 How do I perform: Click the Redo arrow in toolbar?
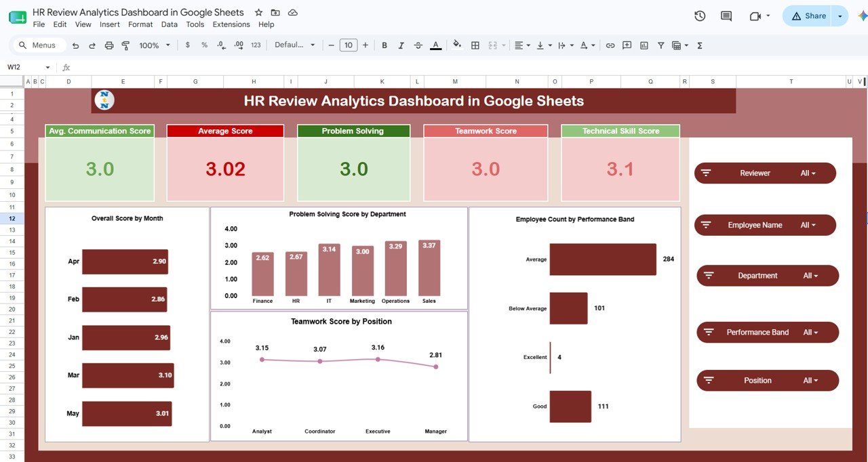[92, 45]
